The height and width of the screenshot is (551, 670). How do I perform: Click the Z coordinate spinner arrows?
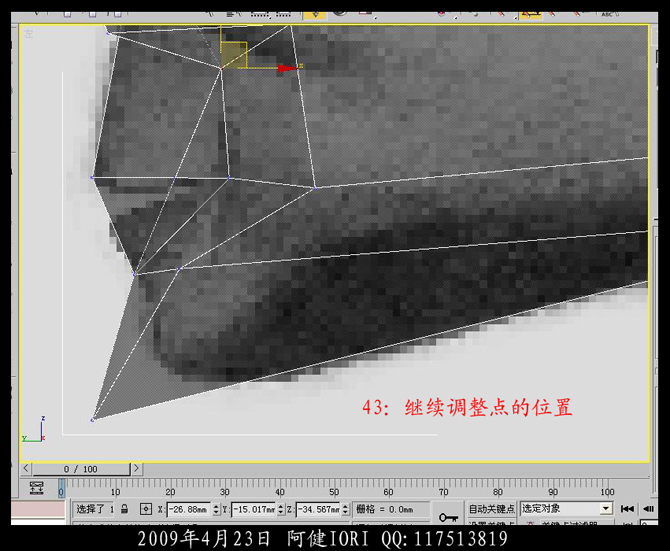(x=345, y=509)
